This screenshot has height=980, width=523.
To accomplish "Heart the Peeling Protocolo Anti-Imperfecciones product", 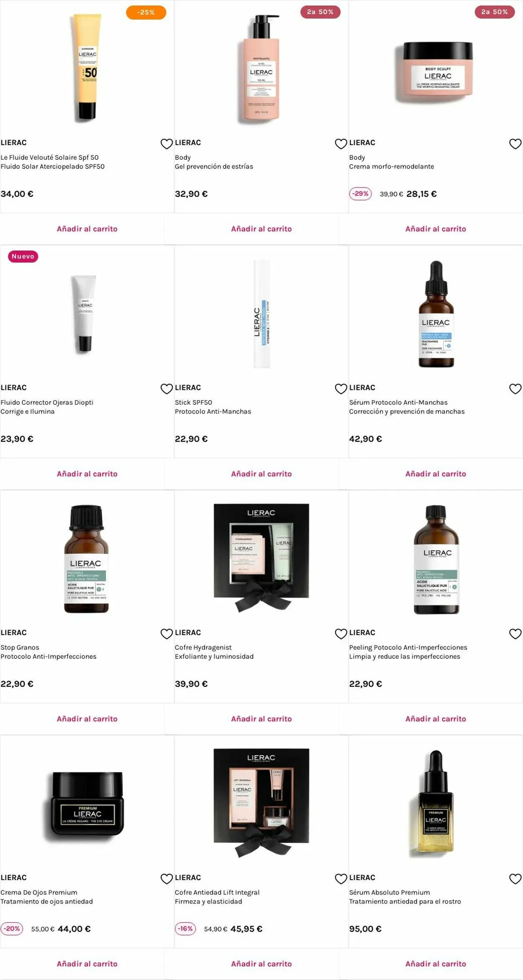I will (x=515, y=634).
